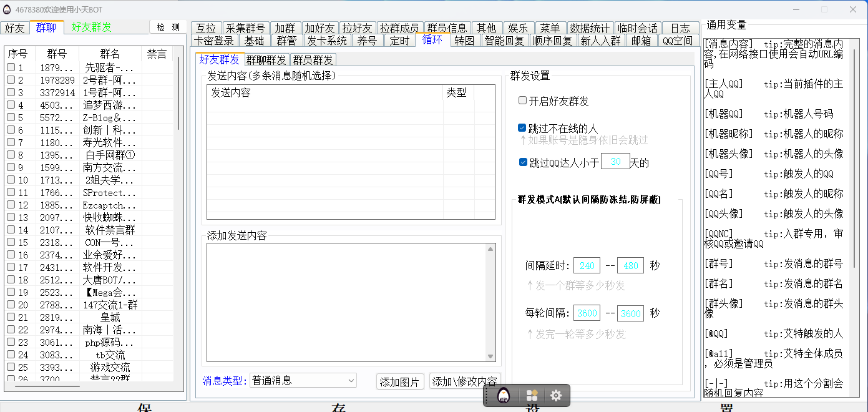Click the 类型 column header in send list
The height and width of the screenshot is (412, 868).
[456, 92]
